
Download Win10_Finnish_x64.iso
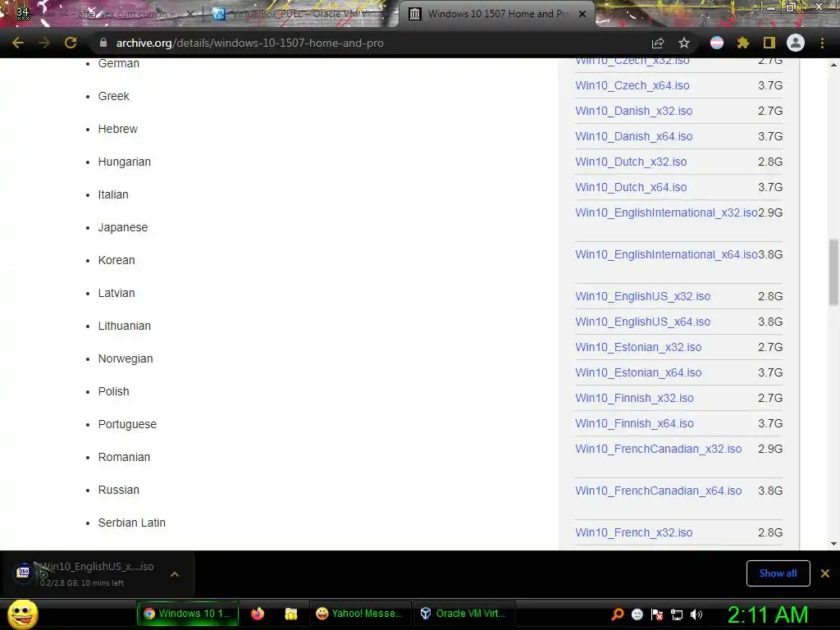[x=634, y=424]
